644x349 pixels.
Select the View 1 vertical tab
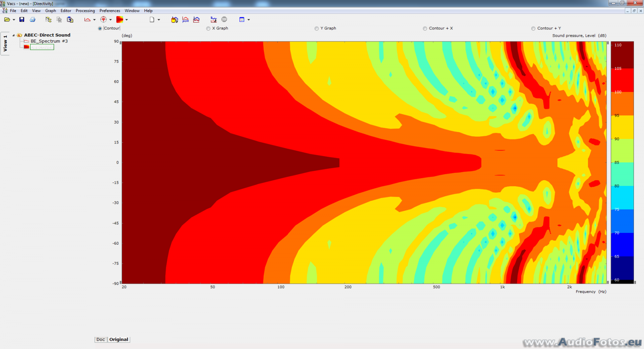pyautogui.click(x=5, y=43)
